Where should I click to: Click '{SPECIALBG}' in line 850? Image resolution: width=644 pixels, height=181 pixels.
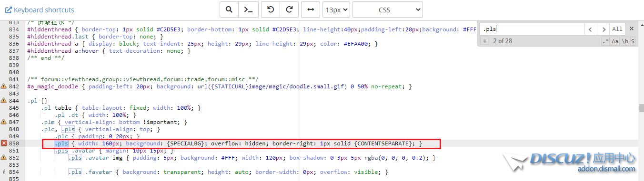185,143
